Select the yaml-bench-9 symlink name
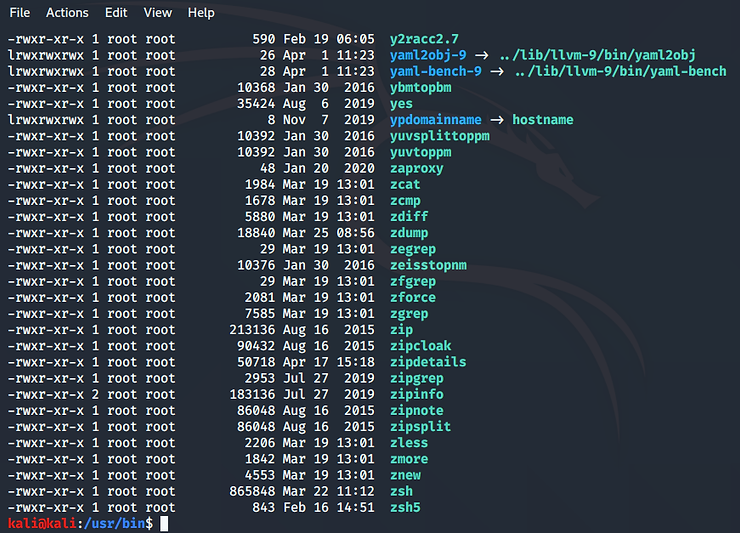The image size is (740, 533). (x=436, y=71)
